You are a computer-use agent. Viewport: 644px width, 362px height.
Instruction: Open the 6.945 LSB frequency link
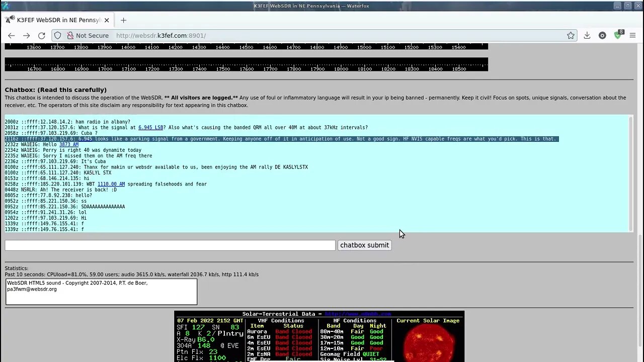(x=151, y=128)
